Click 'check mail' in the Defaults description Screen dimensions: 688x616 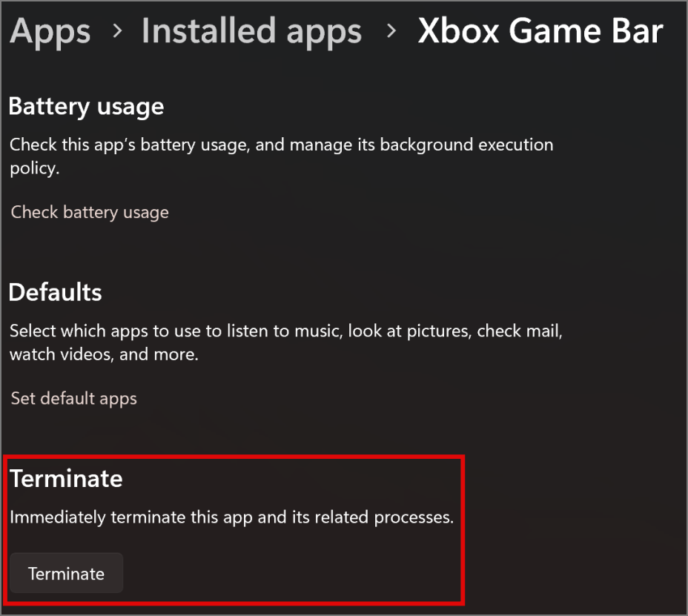519,331
